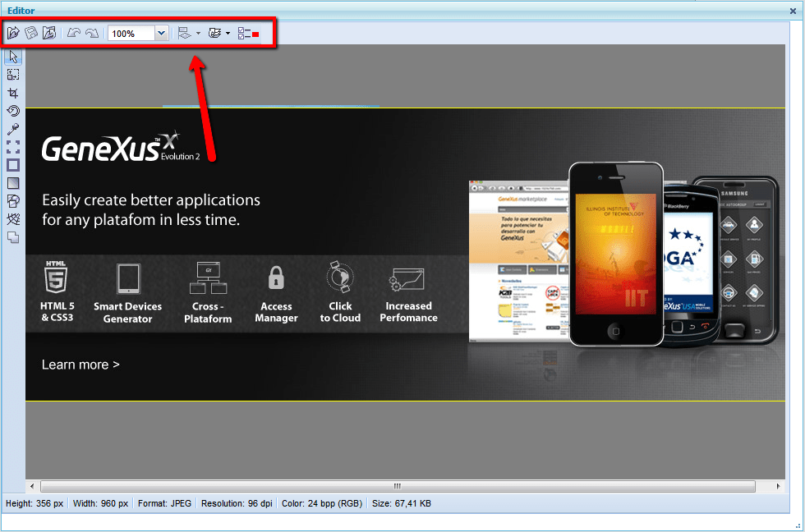Click the Redo arrow icon
The height and width of the screenshot is (532, 805).
pos(92,34)
